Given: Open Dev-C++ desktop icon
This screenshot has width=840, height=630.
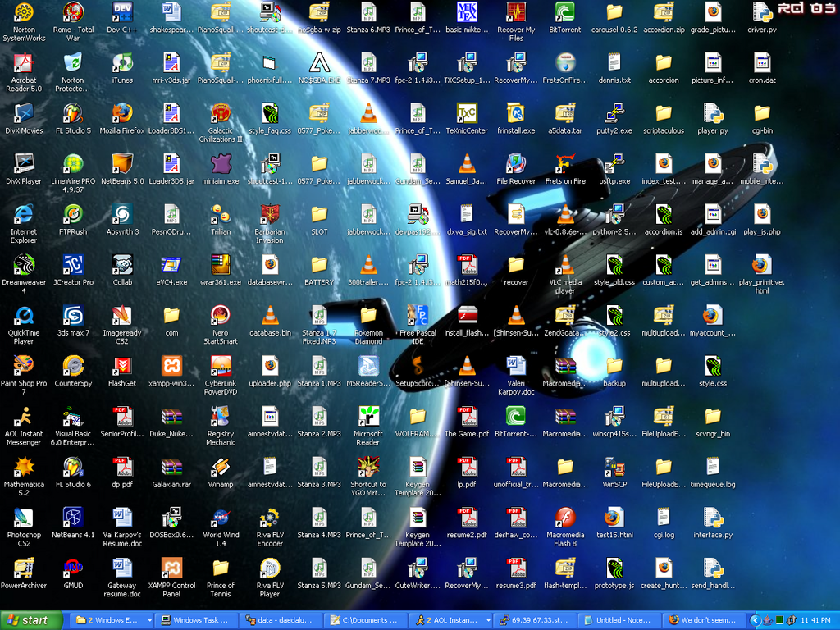Looking at the screenshot, I should coord(122,18).
